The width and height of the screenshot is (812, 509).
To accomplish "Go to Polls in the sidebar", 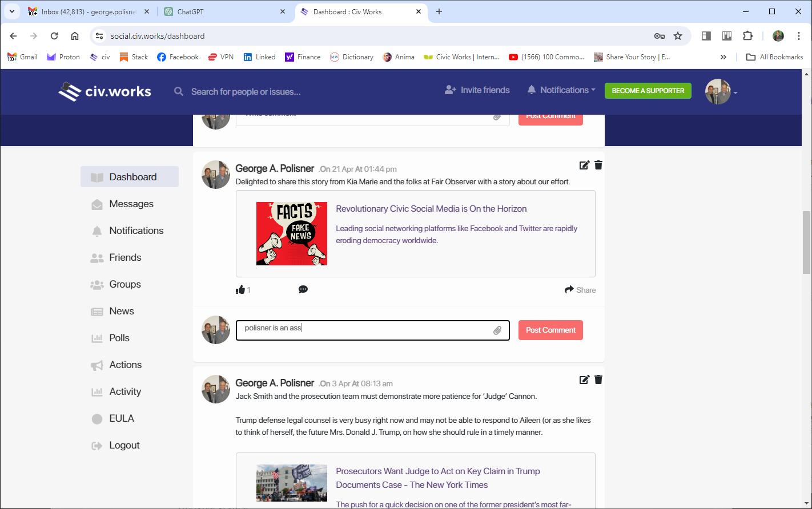I will (x=119, y=338).
